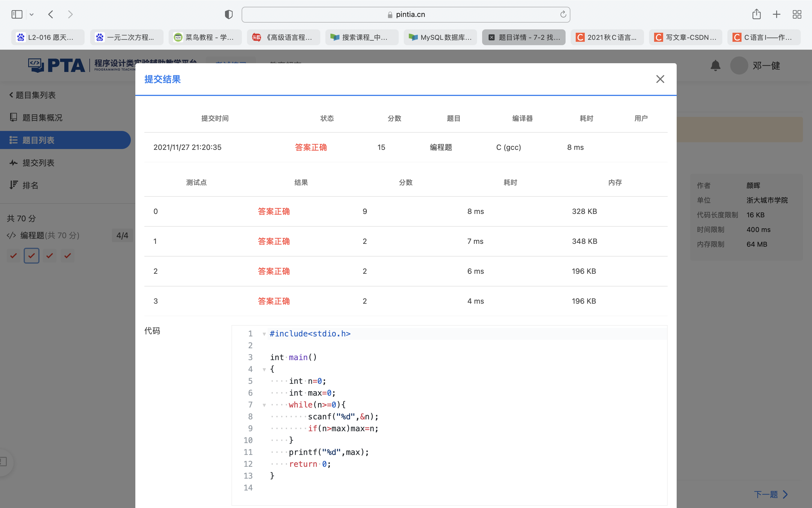Click the 提交时间 column header
The image size is (812, 508).
click(x=215, y=118)
